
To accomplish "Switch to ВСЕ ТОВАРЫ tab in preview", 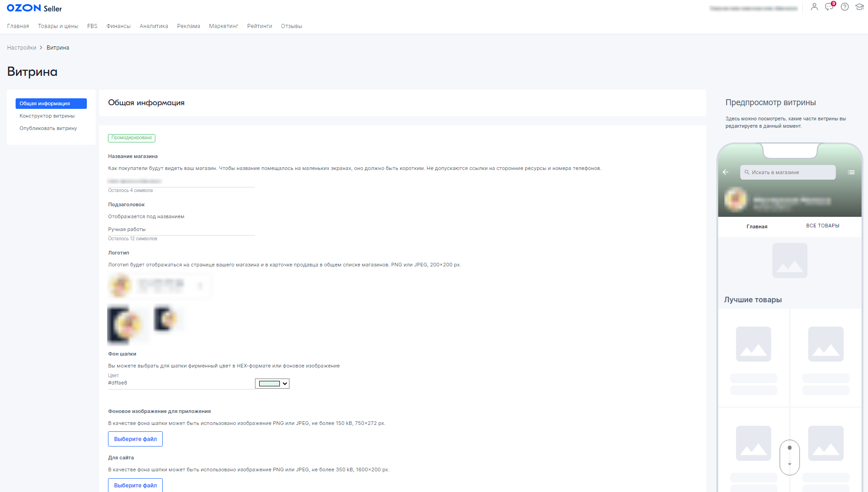I will pos(823,226).
